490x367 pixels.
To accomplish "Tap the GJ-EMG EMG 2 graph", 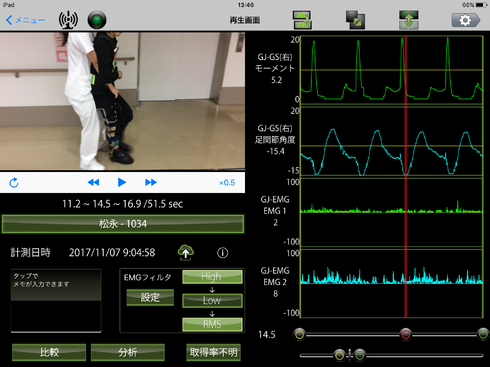I will pos(392,283).
